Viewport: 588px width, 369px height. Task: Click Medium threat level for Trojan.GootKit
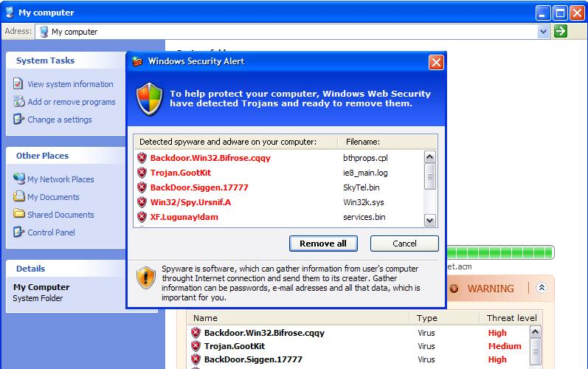pyautogui.click(x=505, y=345)
